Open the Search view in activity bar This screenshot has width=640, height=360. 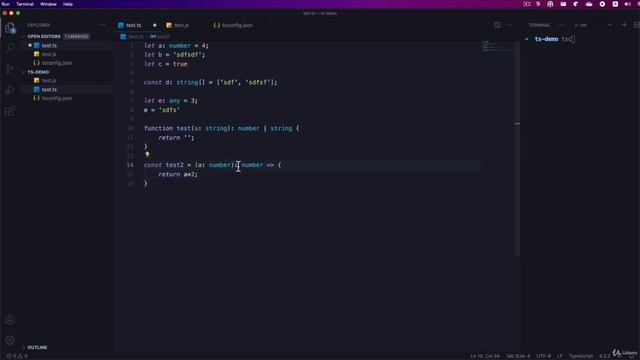coord(10,47)
